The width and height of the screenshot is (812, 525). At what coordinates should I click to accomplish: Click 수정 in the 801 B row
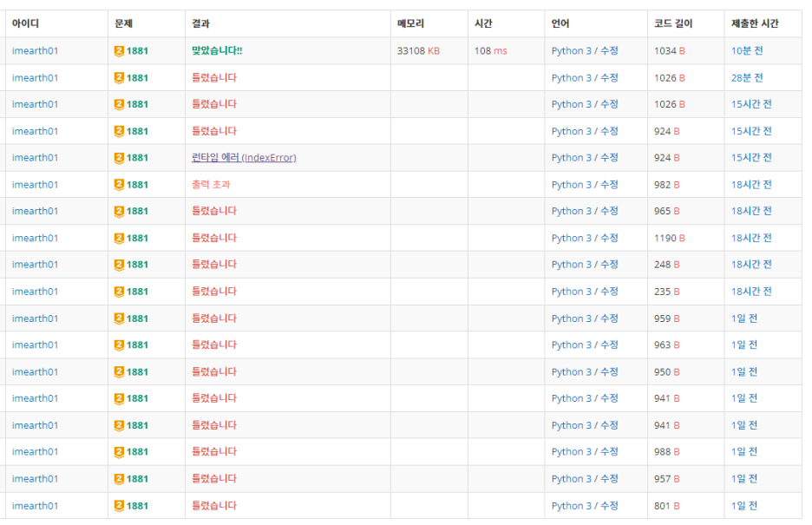click(609, 505)
